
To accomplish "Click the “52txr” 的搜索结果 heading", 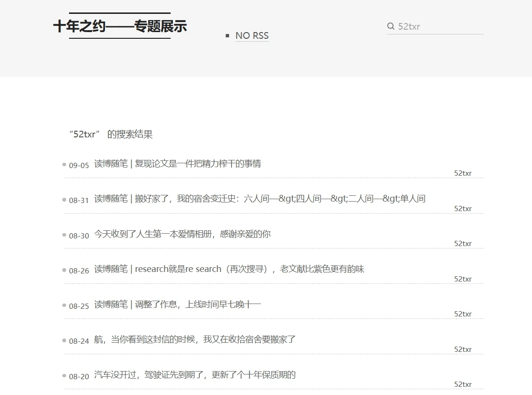I will (x=111, y=134).
